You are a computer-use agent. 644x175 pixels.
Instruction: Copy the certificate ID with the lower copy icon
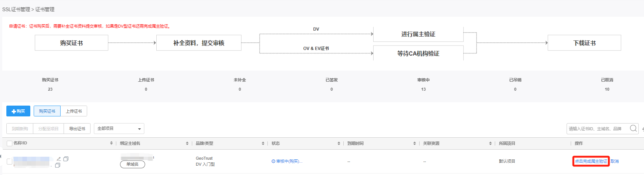(58, 165)
